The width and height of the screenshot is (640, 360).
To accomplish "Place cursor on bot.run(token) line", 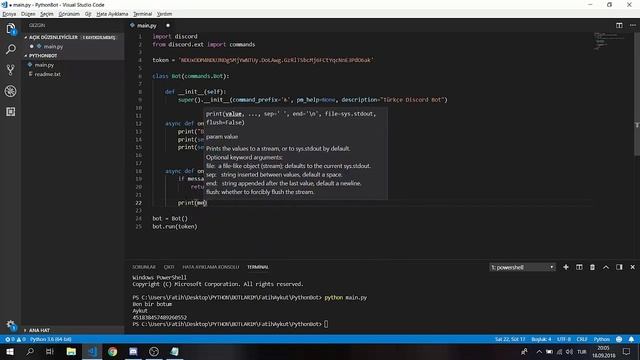I will point(175,227).
